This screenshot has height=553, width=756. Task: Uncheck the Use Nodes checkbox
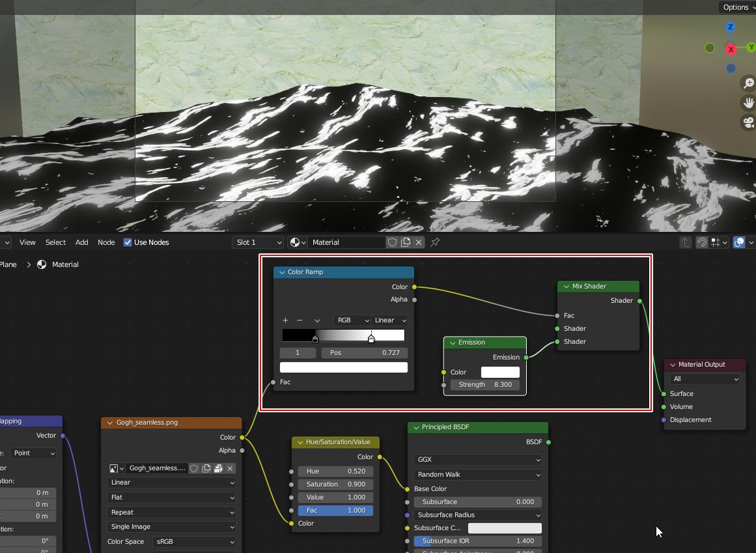point(128,242)
